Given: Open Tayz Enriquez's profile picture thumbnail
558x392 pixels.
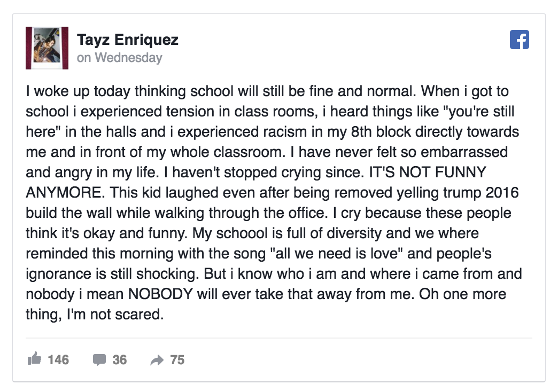Looking at the screenshot, I should click(47, 48).
